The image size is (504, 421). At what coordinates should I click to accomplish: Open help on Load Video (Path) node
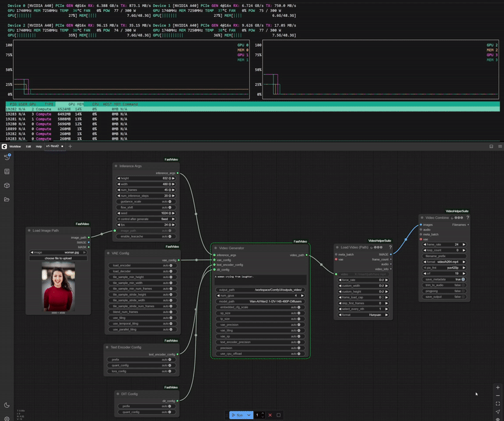click(x=390, y=247)
